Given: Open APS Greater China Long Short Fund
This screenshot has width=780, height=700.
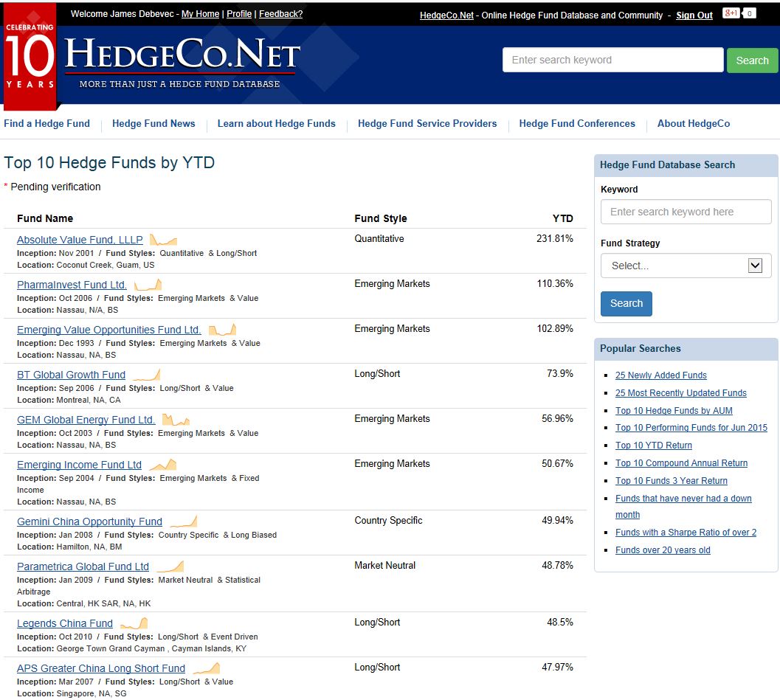Looking at the screenshot, I should [101, 668].
